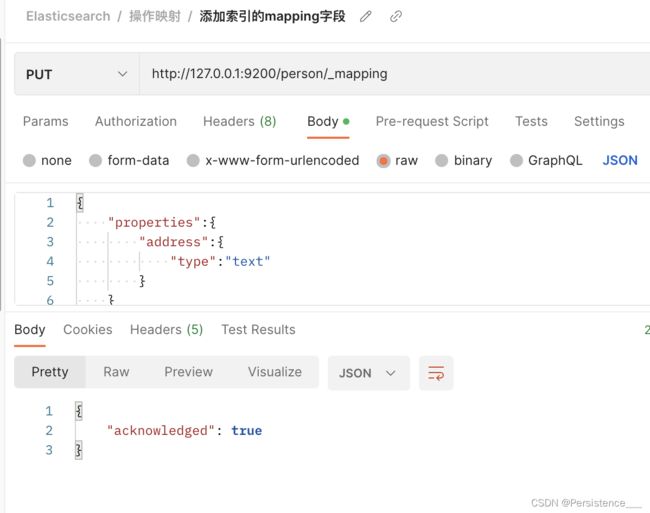
Task: Click the pencil rename icon beside the title
Action: click(365, 17)
